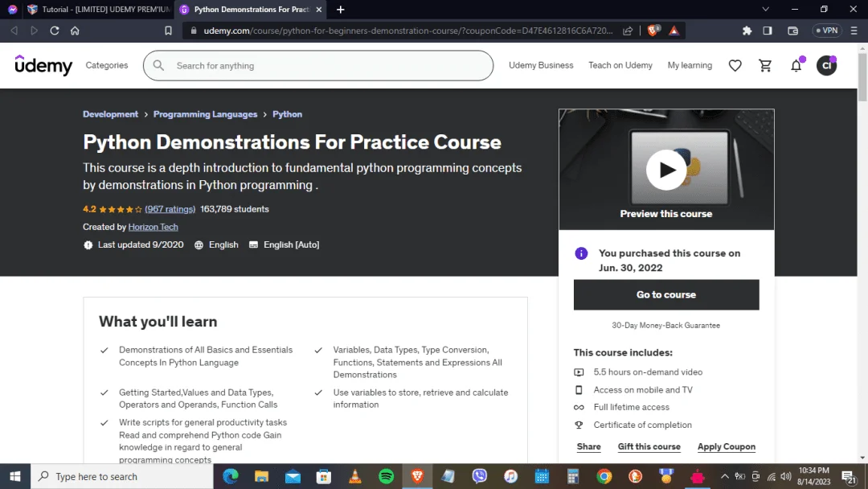The image size is (868, 489).
Task: Open Viber from taskbar
Action: [x=479, y=476]
